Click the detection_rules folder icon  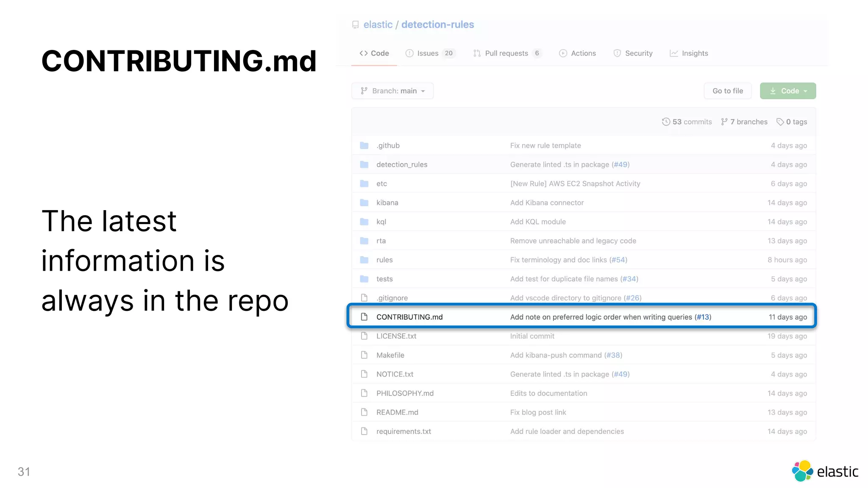click(x=364, y=164)
